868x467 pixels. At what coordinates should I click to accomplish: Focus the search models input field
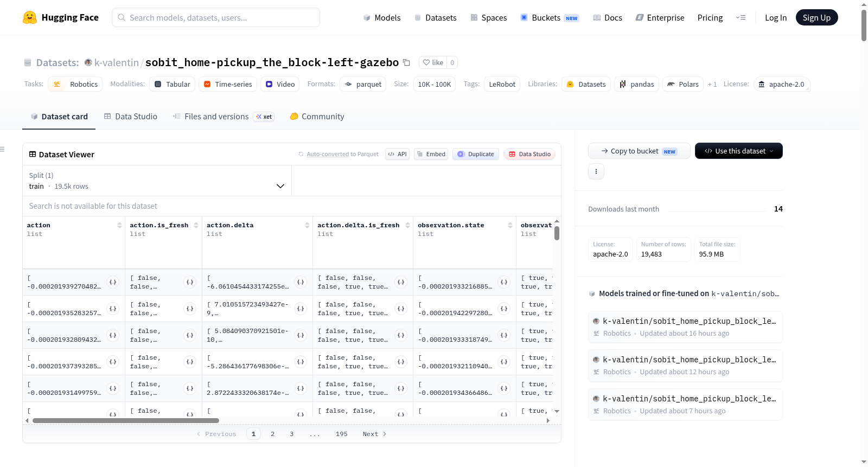click(215, 17)
